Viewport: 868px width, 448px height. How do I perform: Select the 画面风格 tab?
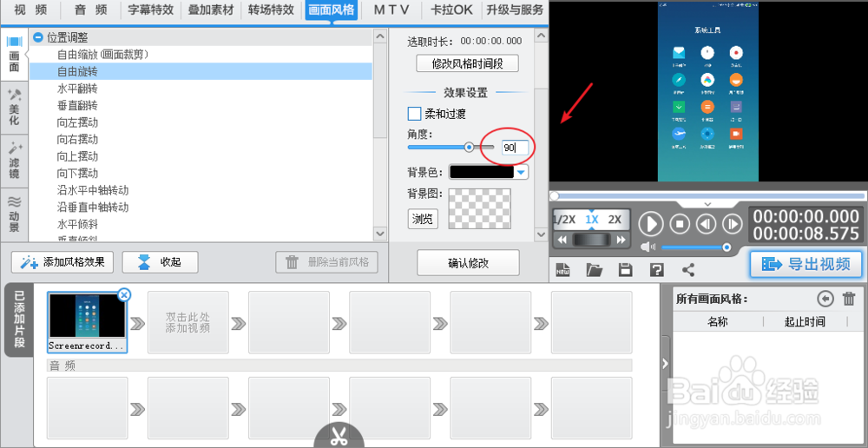(x=331, y=10)
